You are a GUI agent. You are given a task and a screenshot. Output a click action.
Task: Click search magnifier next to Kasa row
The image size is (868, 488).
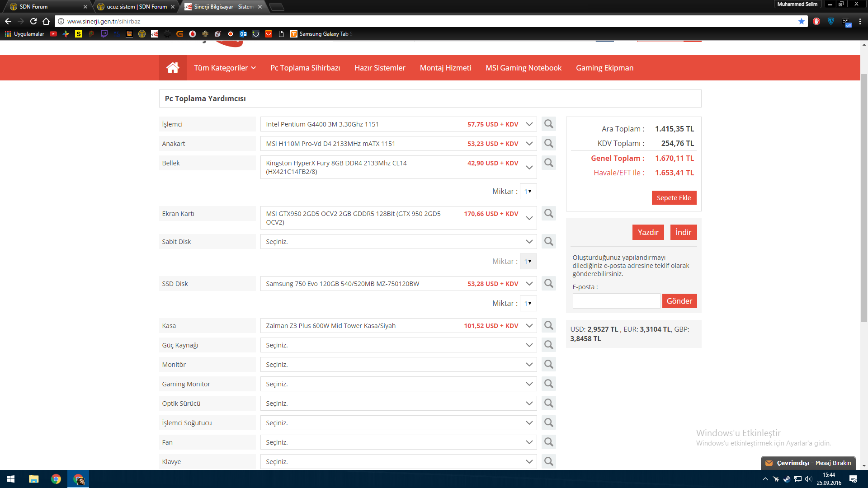click(548, 325)
